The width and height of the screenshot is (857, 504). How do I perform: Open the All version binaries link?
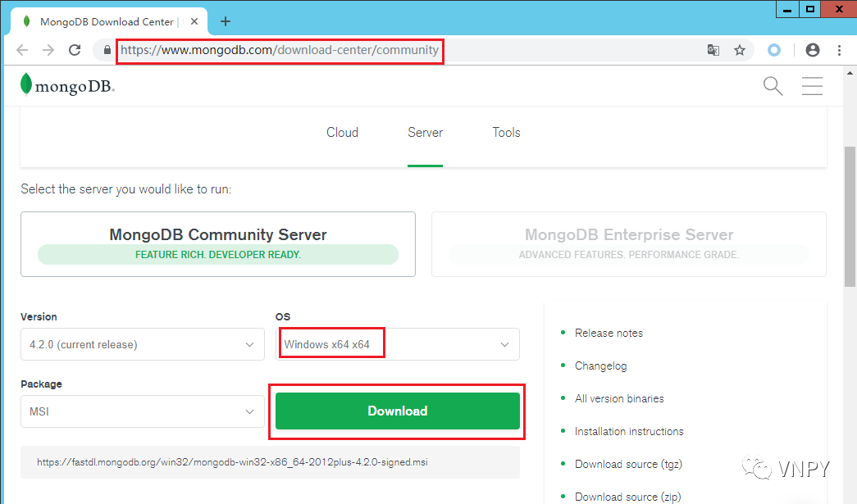[x=619, y=398]
